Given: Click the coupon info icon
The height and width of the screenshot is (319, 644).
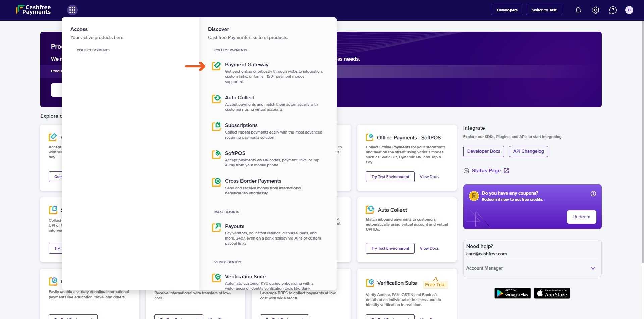Looking at the screenshot, I should click(x=593, y=194).
